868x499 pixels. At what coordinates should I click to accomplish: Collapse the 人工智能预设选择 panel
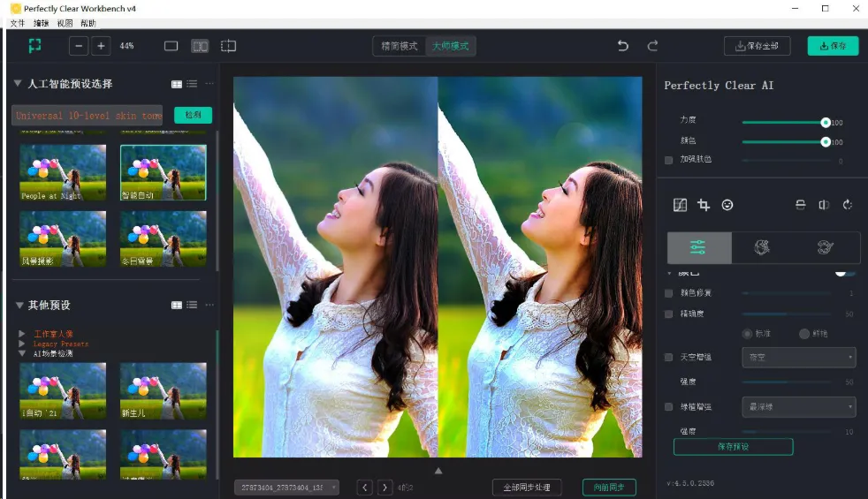18,83
